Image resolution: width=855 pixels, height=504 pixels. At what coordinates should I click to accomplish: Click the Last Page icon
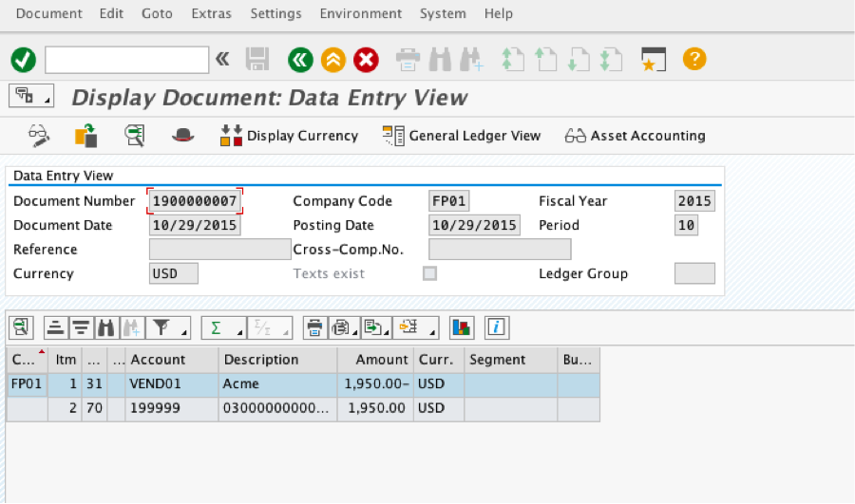(611, 60)
